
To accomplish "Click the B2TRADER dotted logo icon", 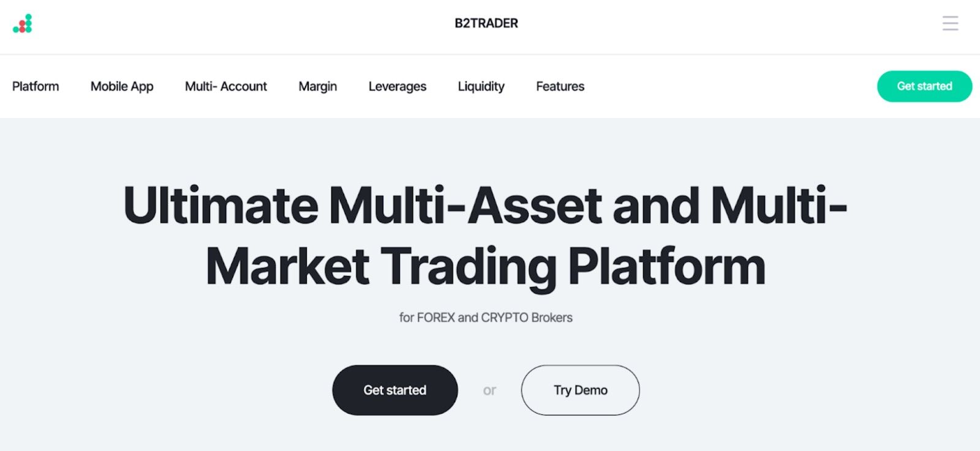I will [23, 24].
